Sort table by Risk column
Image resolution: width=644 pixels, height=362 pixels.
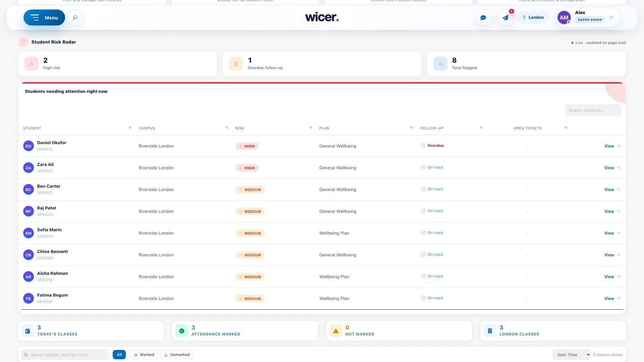tap(311, 128)
